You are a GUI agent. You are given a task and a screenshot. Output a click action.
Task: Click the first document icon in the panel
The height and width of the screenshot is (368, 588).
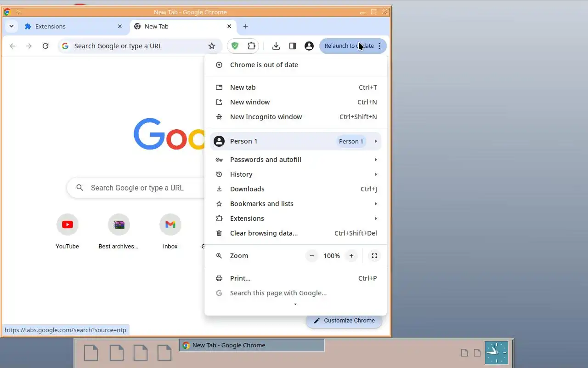pos(91,352)
